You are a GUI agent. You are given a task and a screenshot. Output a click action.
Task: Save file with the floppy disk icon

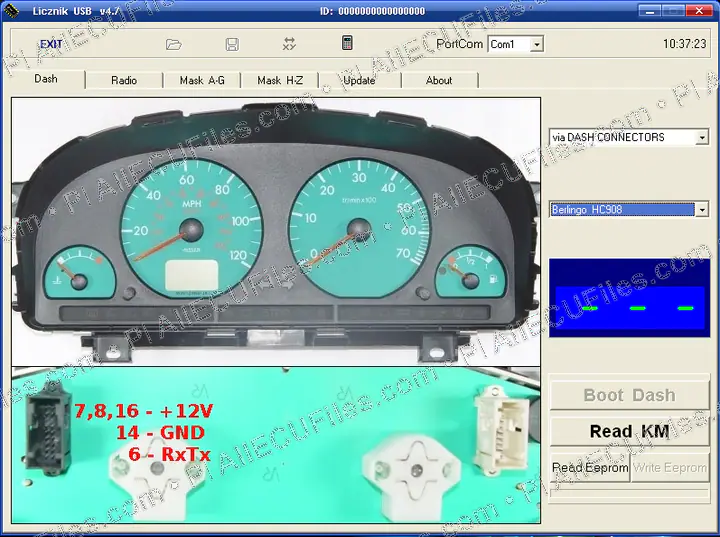click(x=232, y=45)
